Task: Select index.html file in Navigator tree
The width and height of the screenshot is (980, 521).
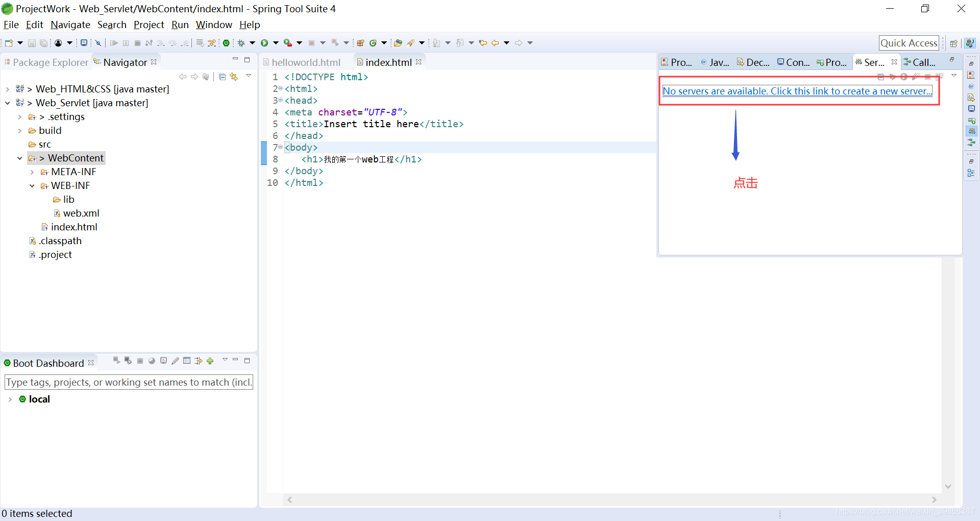Action: pyautogui.click(x=69, y=227)
